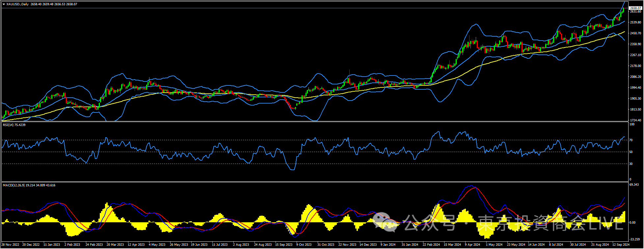Click the 30 Jul 2024 date label
The height and width of the screenshot is (249, 644).
tap(578, 245)
